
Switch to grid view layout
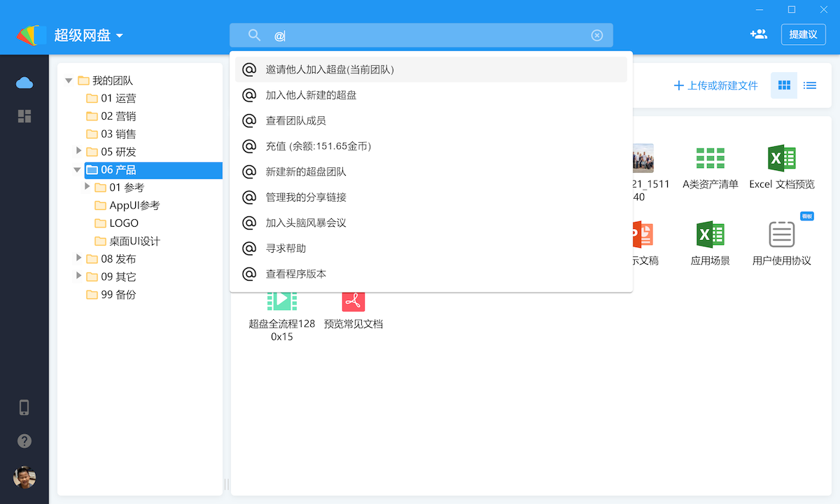(x=784, y=85)
